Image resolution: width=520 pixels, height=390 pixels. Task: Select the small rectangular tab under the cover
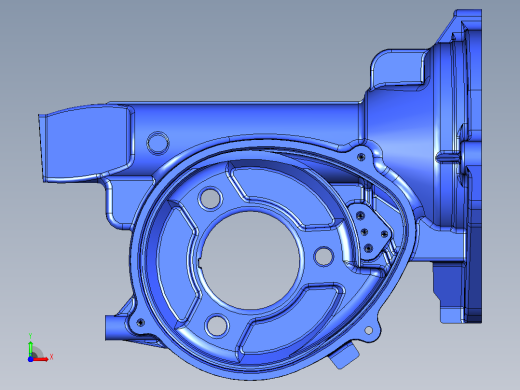point(344,356)
